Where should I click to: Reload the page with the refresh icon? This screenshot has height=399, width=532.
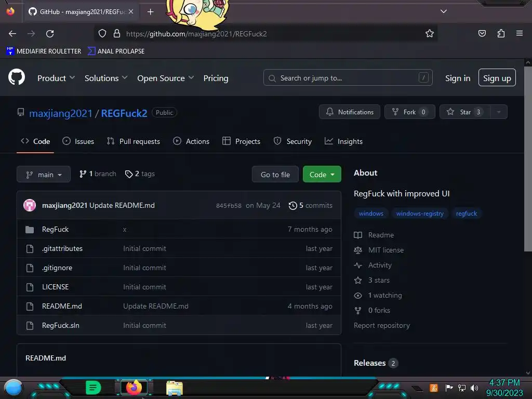(50, 34)
